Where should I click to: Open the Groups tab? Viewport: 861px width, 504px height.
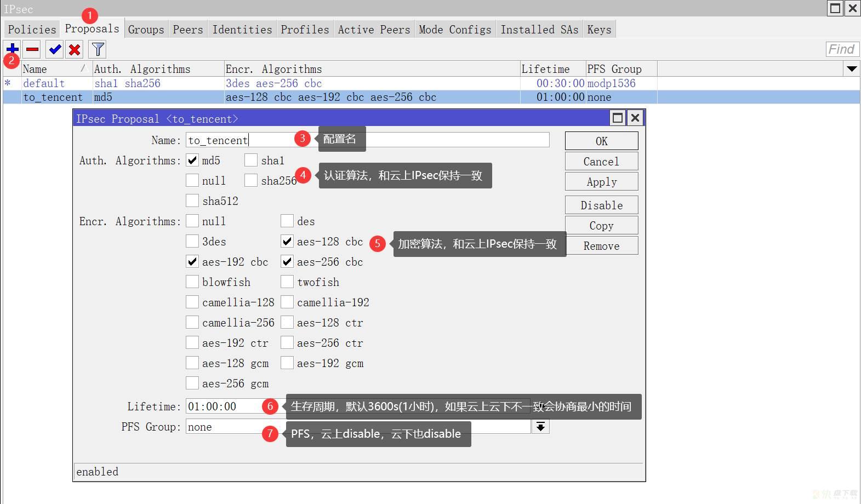coord(146,30)
